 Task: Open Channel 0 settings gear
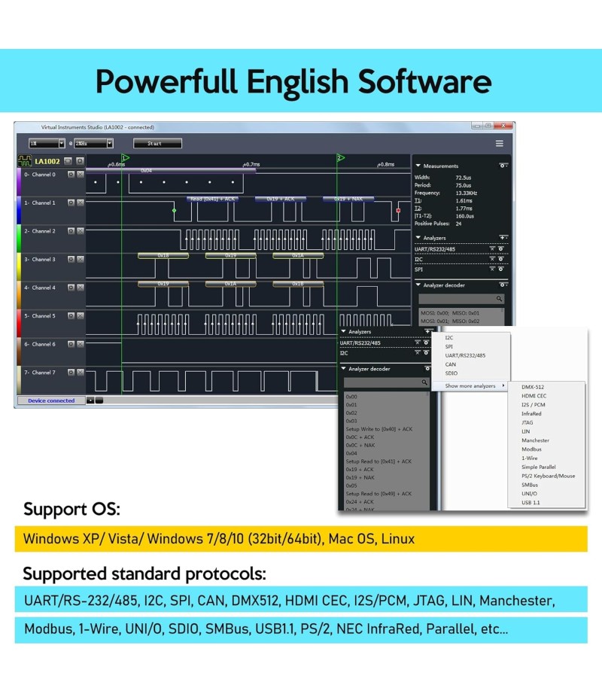tap(71, 174)
